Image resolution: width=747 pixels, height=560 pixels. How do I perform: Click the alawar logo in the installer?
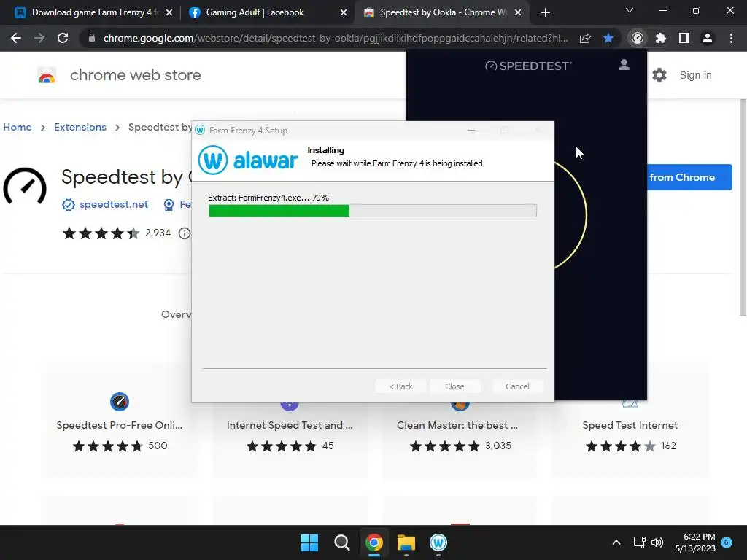click(x=248, y=160)
